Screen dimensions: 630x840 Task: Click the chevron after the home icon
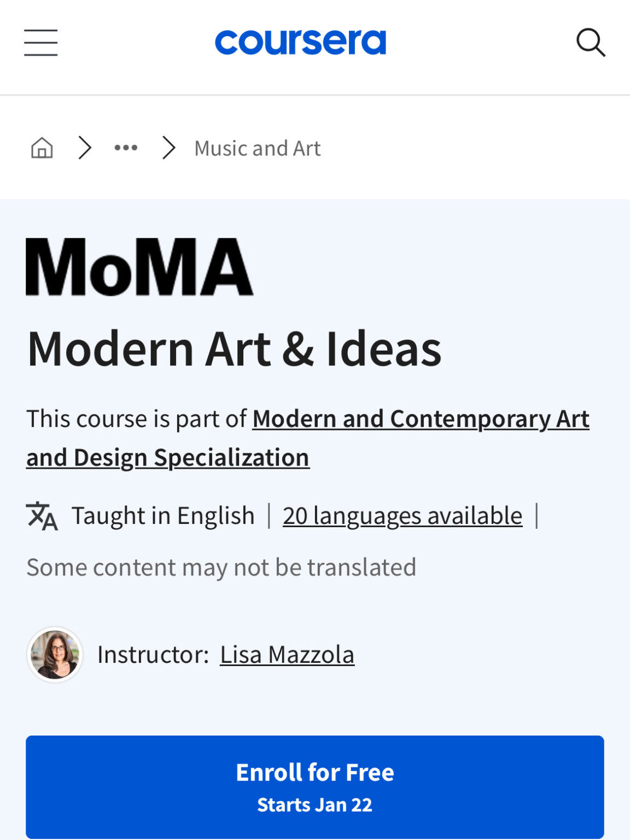click(84, 148)
